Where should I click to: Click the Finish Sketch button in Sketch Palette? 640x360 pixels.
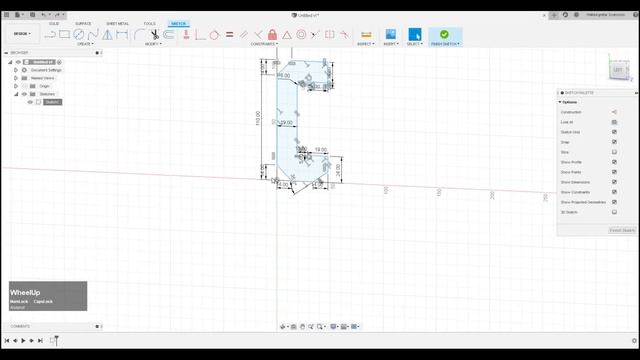(x=622, y=230)
